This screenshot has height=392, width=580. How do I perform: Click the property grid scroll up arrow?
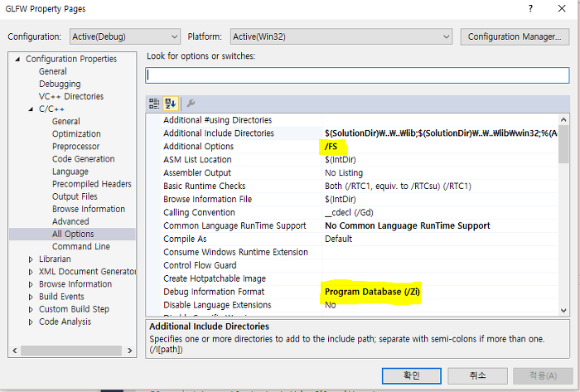click(x=563, y=119)
